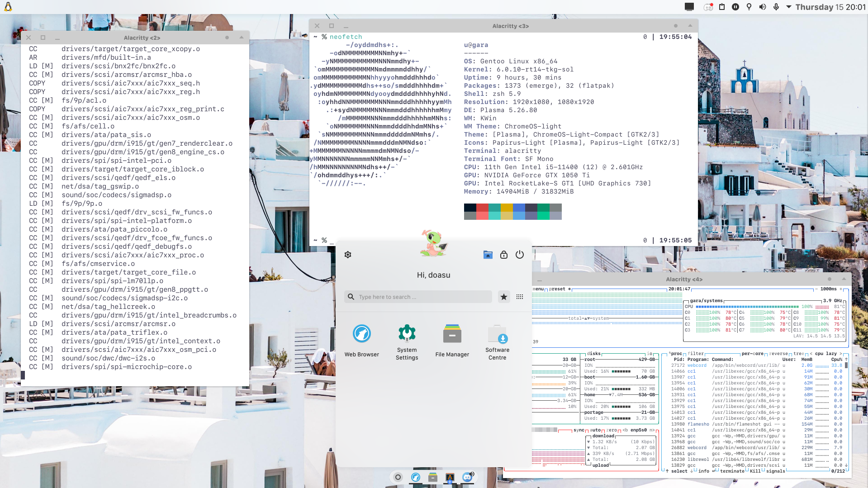Show all applications grid view
The height and width of the screenshot is (488, 868).
pyautogui.click(x=520, y=297)
